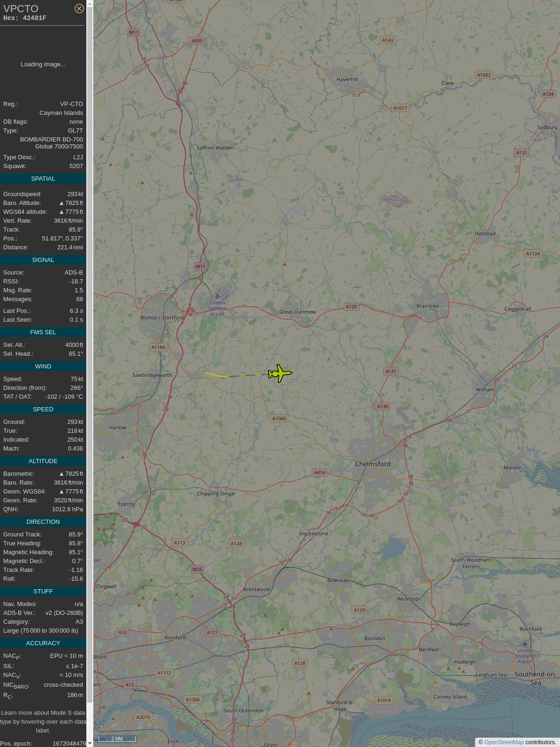This screenshot has height=747, width=560.
Task: Click the M25 road shield
Action: pos(197,569)
